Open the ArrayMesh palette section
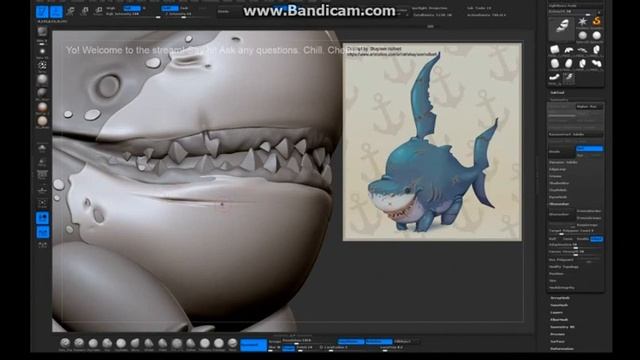 560,298
